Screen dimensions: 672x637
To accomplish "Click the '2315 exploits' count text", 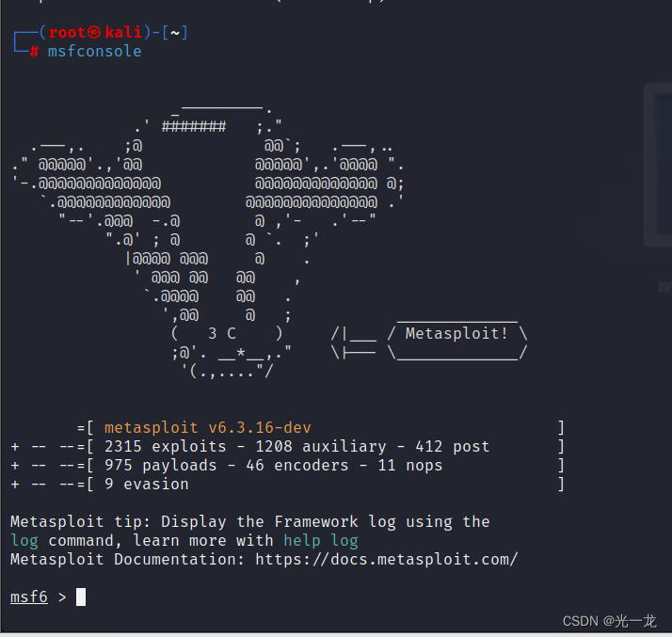I will tap(165, 446).
